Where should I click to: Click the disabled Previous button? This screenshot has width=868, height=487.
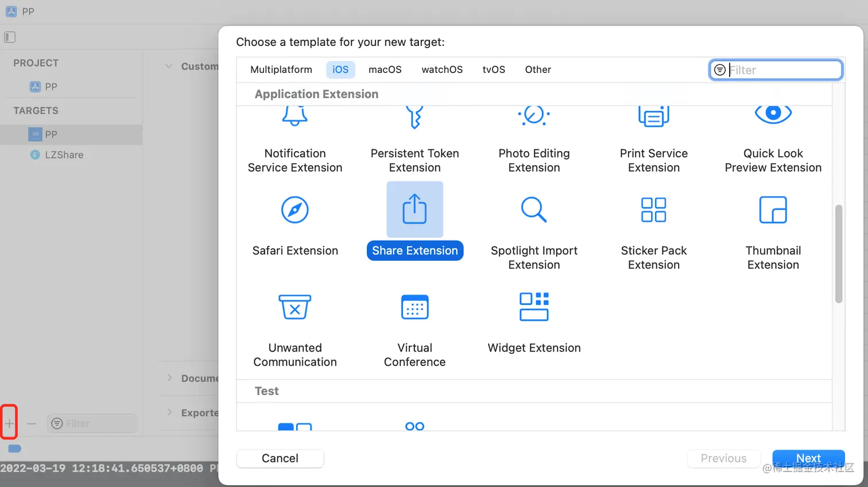click(723, 458)
